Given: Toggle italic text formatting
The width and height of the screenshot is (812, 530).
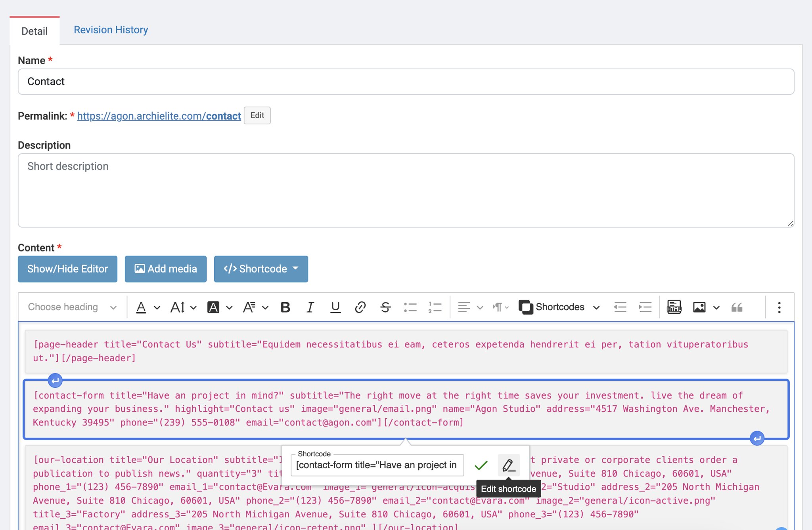Looking at the screenshot, I should (310, 307).
